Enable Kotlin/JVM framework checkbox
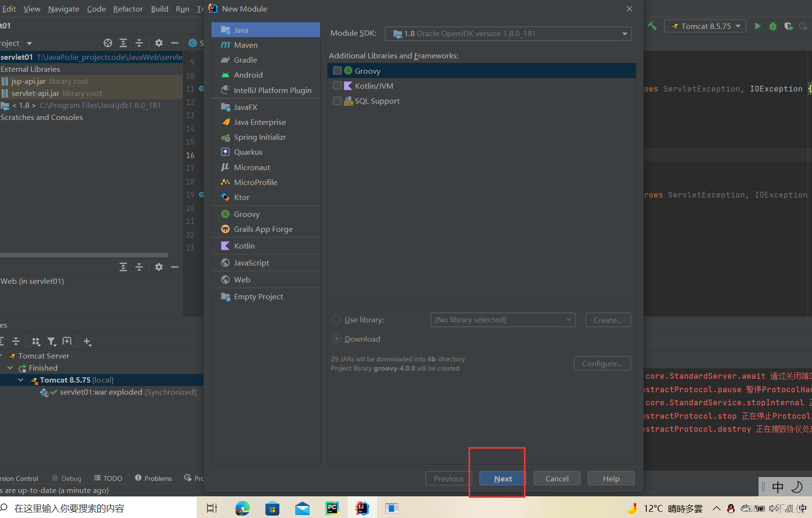812x518 pixels. [337, 86]
